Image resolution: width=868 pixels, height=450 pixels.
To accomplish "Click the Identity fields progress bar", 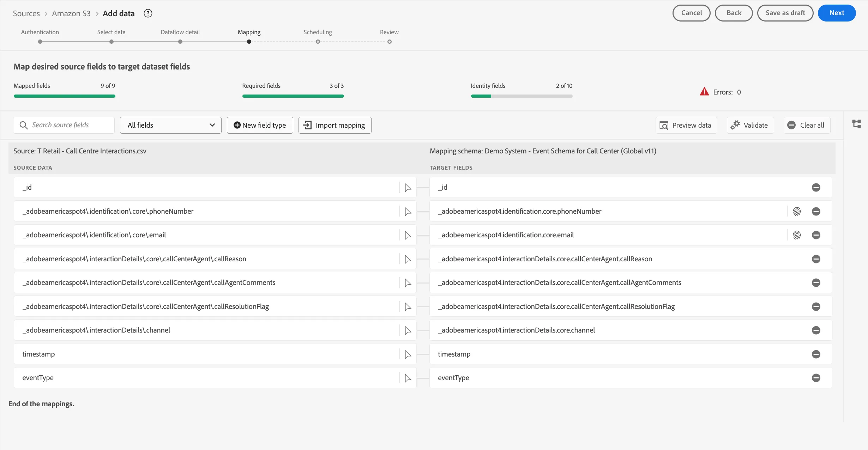I will point(522,96).
